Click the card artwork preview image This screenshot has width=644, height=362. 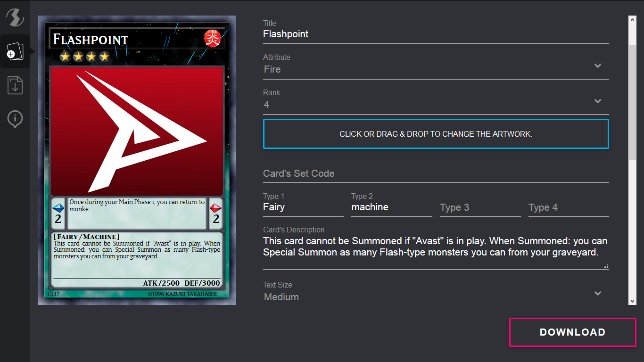(x=137, y=131)
